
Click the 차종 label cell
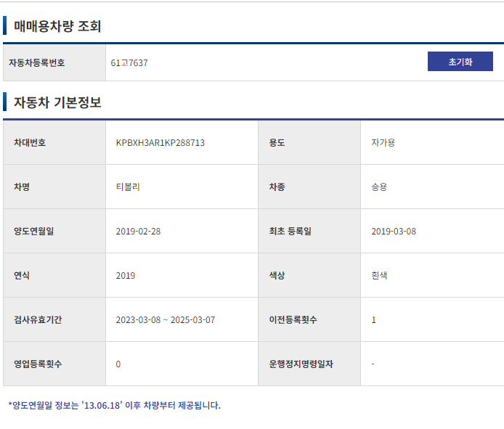pyautogui.click(x=309, y=187)
